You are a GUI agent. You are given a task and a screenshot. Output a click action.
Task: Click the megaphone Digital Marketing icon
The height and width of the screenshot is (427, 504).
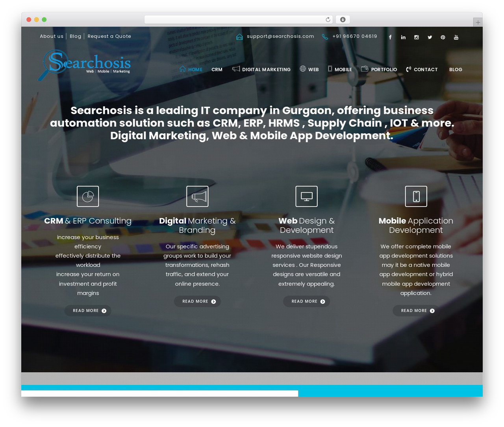pos(197,196)
